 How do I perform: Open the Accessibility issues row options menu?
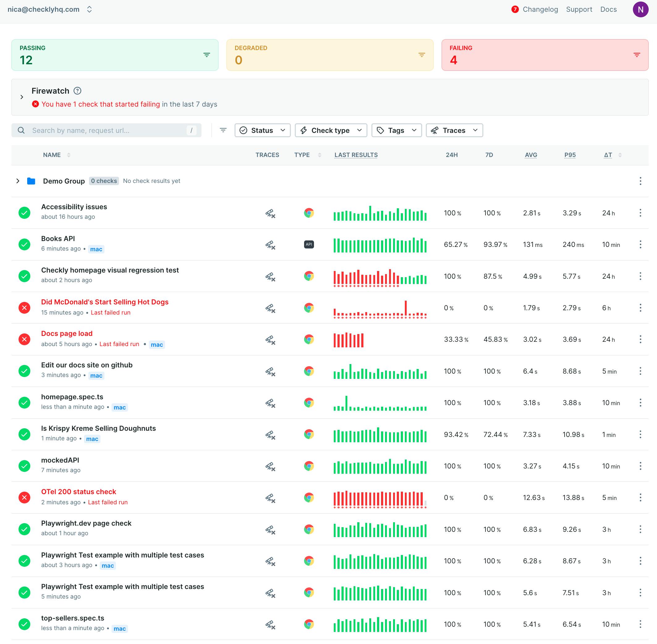(640, 213)
